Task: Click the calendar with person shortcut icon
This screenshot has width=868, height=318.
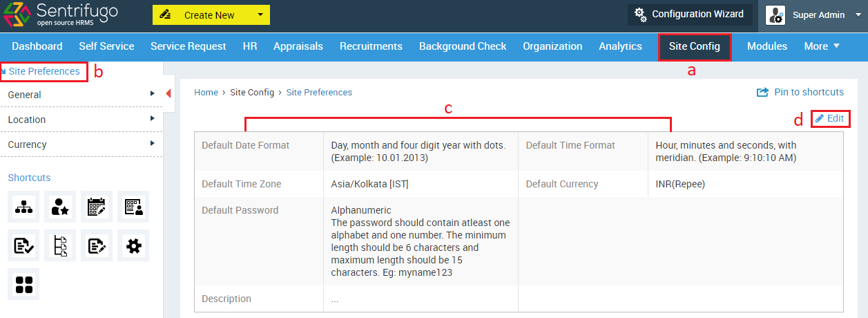Action: pyautogui.click(x=133, y=207)
